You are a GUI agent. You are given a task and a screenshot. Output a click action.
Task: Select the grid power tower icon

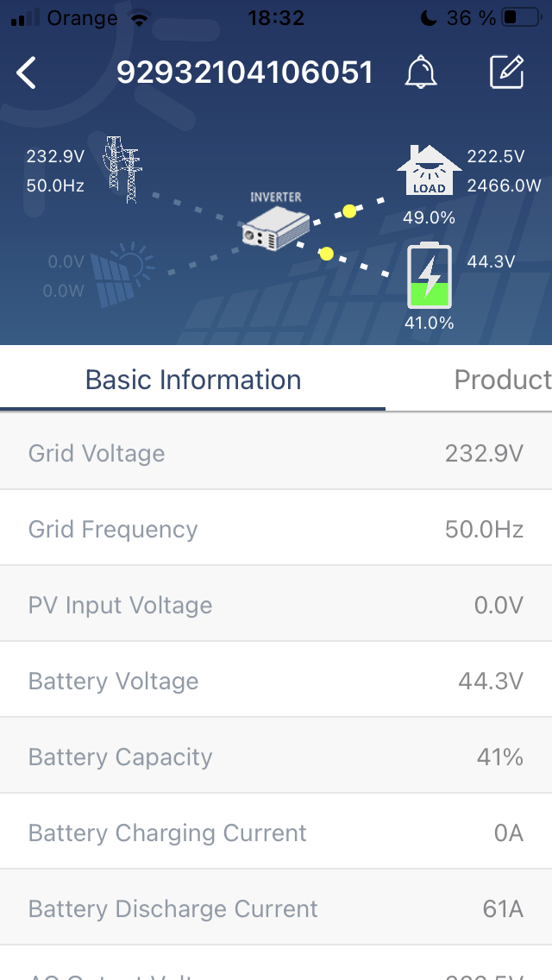point(122,169)
